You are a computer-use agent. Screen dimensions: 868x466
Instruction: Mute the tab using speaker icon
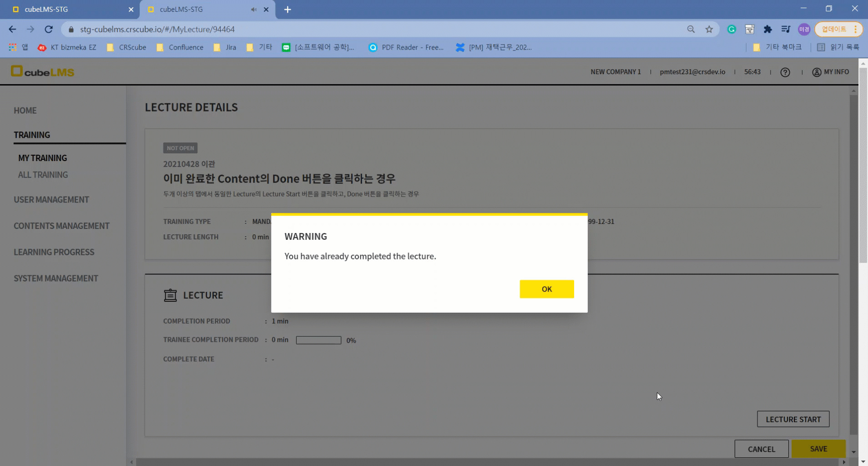(x=253, y=10)
